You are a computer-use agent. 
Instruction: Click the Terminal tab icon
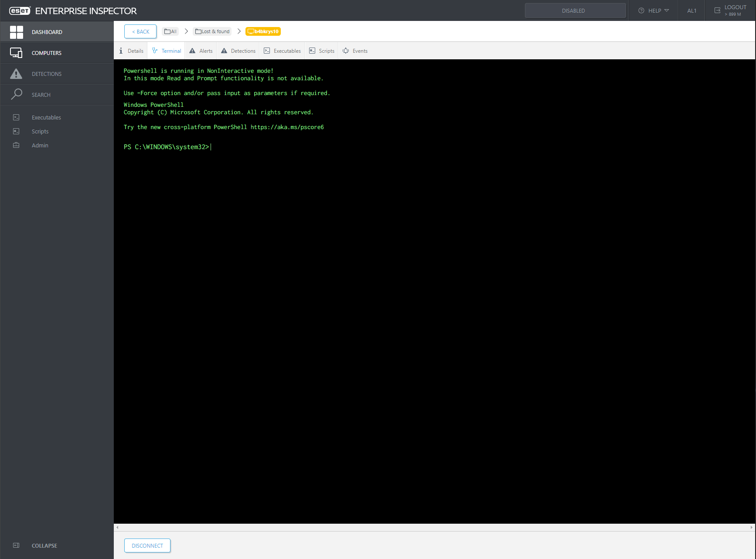tap(155, 51)
